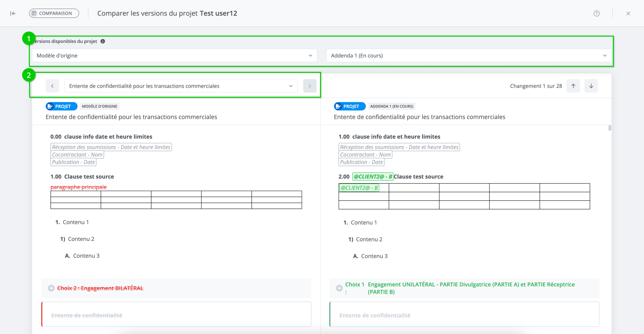Click the MODÈLE D'ORIGINE label tag
The height and width of the screenshot is (334, 644).
coord(99,106)
